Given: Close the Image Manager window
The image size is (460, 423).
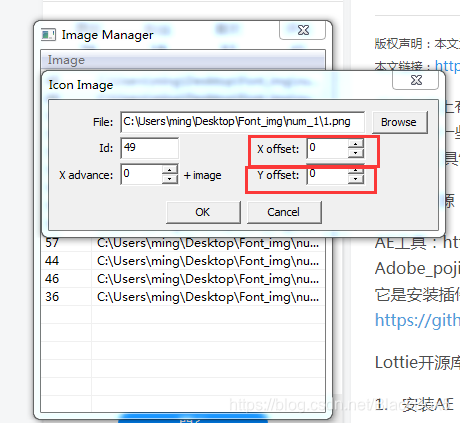Looking at the screenshot, I should click(x=303, y=30).
